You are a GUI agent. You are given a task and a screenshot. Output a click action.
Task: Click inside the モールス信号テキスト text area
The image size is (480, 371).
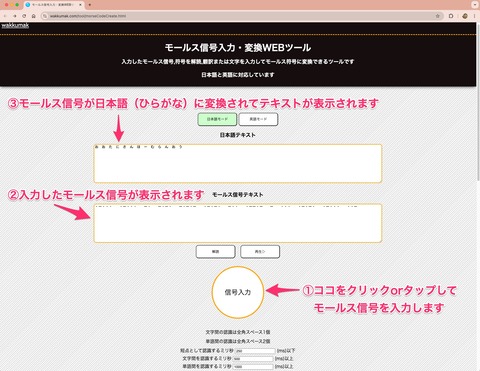coord(238,223)
